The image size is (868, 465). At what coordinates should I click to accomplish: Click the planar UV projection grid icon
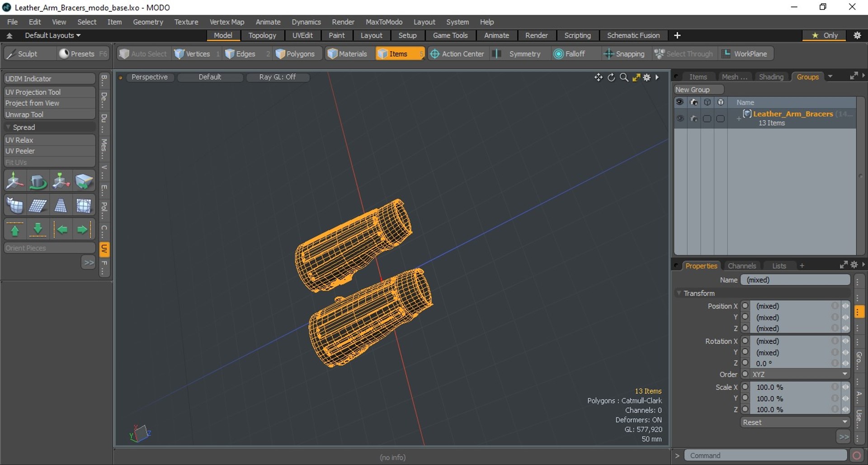point(38,206)
